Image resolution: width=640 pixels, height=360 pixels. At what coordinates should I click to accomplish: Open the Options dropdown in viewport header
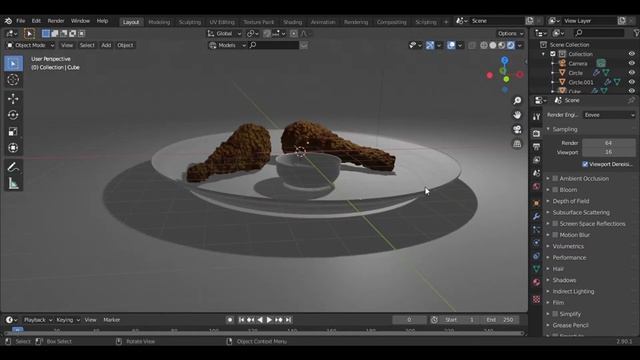click(510, 33)
